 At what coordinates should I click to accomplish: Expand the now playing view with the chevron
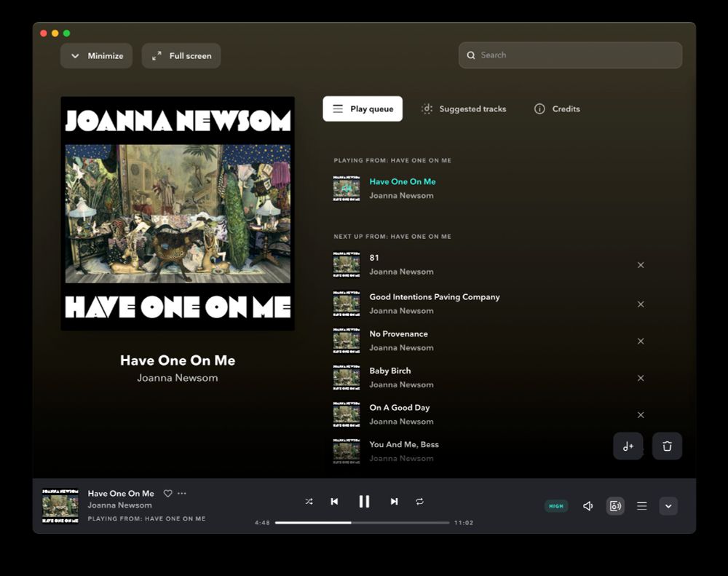(668, 505)
